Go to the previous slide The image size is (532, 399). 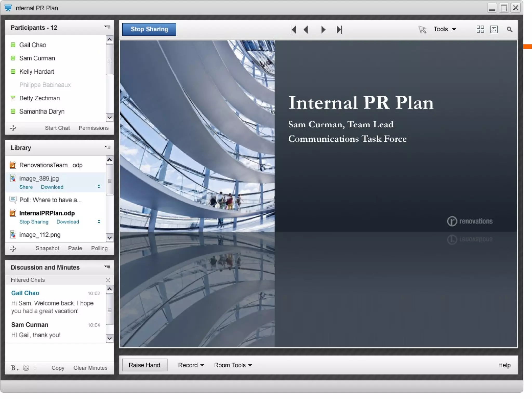(x=306, y=29)
